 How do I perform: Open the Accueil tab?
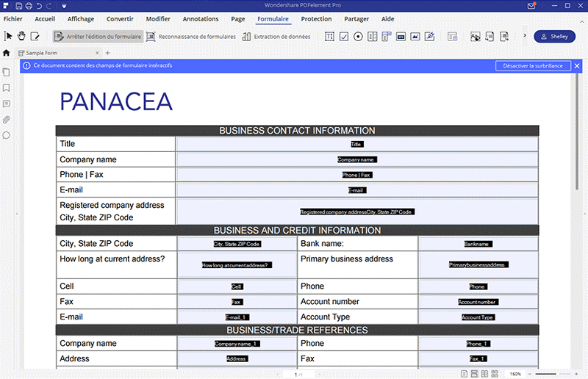pyautogui.click(x=45, y=19)
